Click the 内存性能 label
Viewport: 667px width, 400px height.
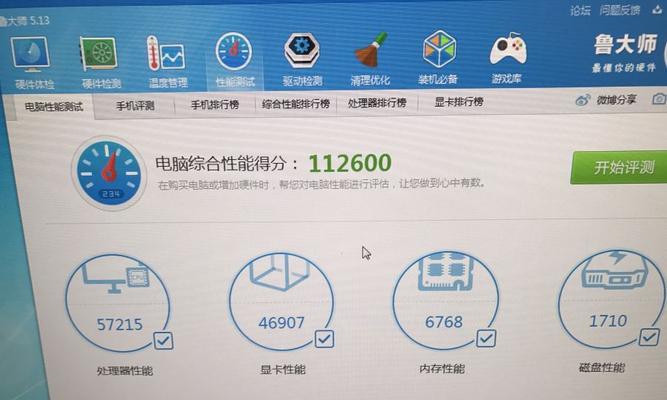pyautogui.click(x=442, y=369)
